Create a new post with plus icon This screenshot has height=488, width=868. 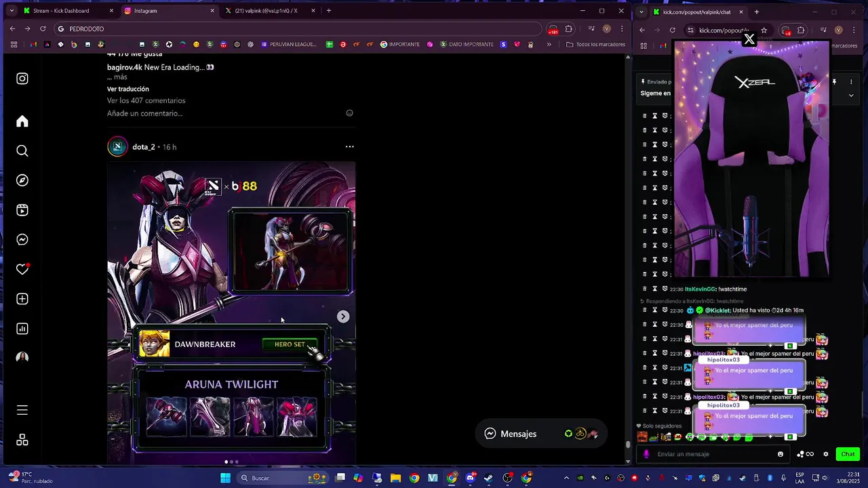tap(22, 299)
